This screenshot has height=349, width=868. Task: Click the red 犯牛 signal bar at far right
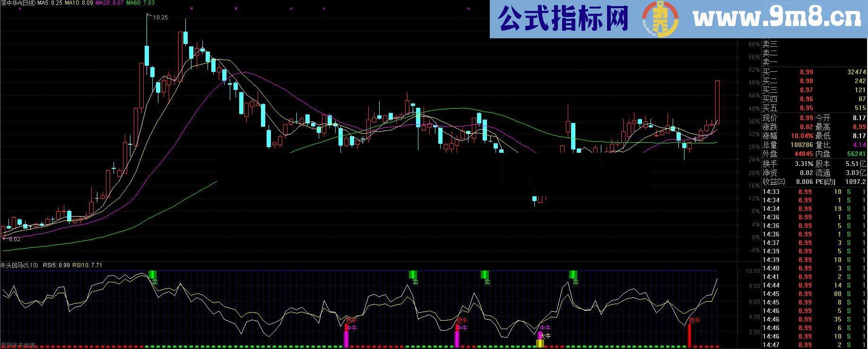coord(689,336)
